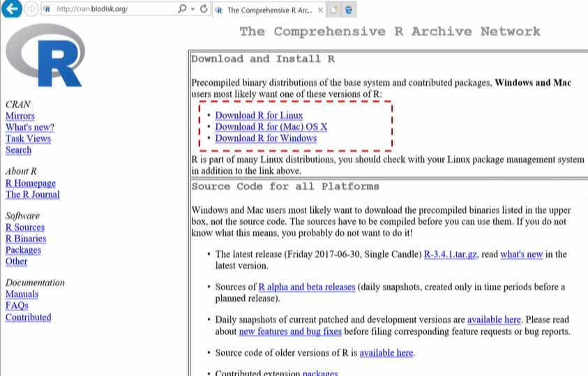The image size is (588, 376).
Task: Close The Comprehensive R Archive tab
Action: (320, 10)
